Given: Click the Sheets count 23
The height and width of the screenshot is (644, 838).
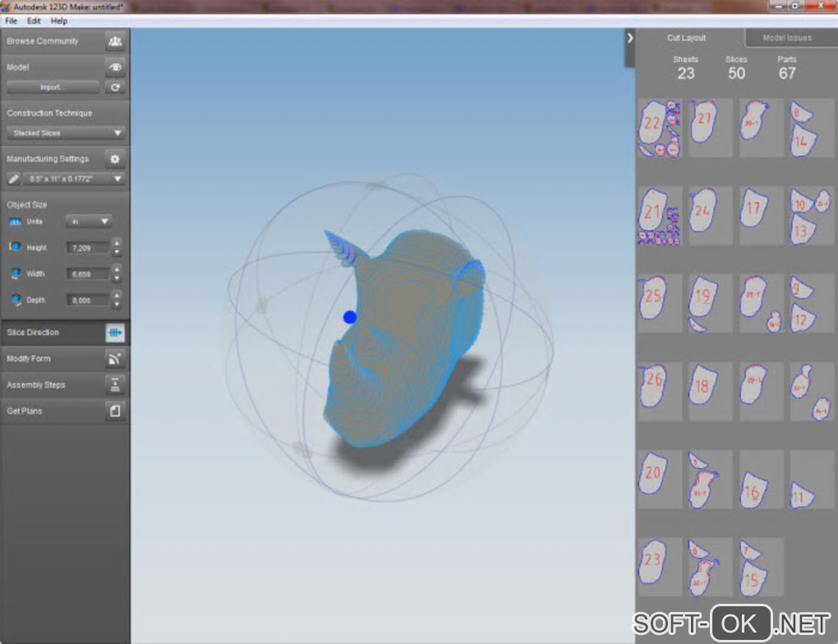Looking at the screenshot, I should [x=686, y=73].
